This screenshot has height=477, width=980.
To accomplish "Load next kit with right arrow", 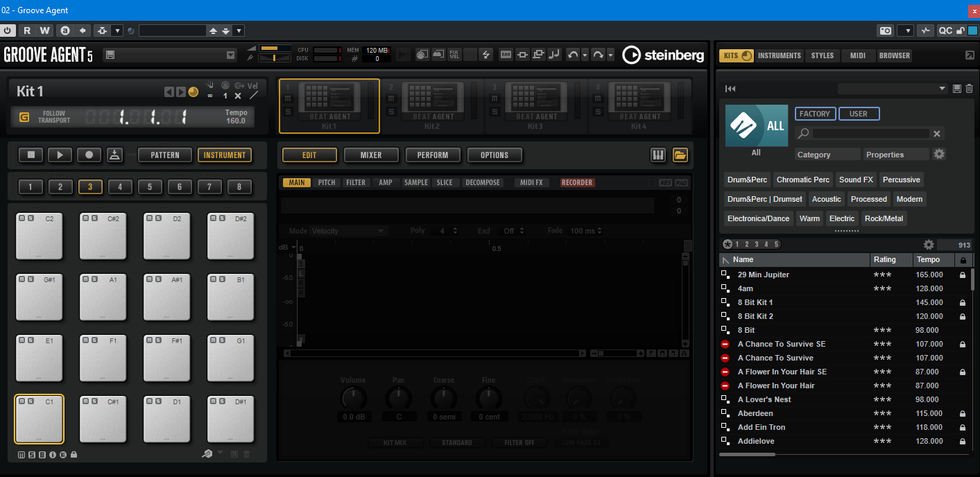I will 180,92.
